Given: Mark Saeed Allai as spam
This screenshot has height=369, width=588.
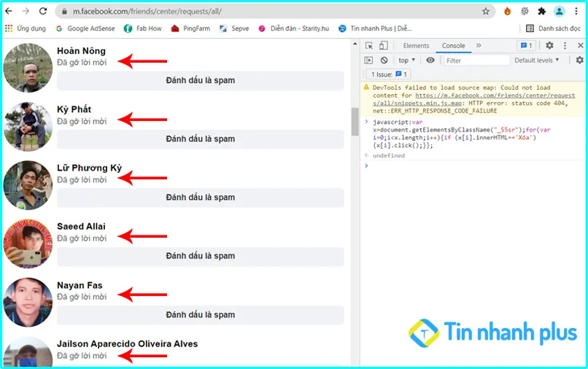Looking at the screenshot, I should point(200,256).
